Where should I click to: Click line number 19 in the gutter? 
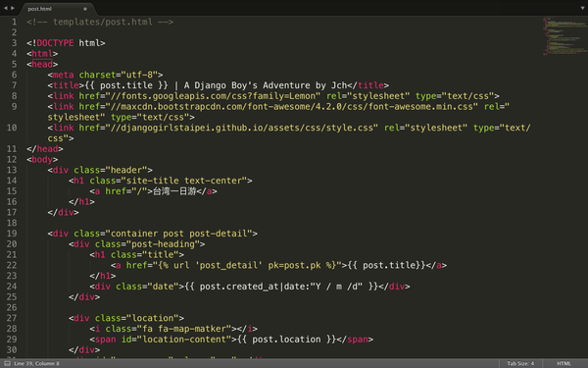(12, 234)
